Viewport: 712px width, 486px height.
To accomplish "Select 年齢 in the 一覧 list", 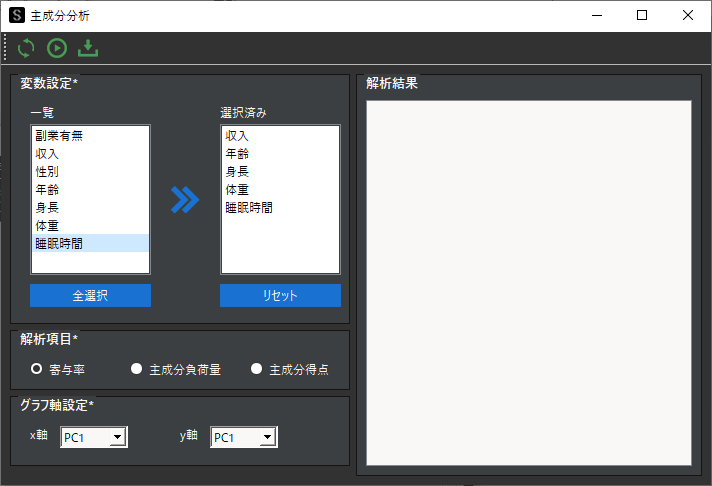I will (x=90, y=189).
